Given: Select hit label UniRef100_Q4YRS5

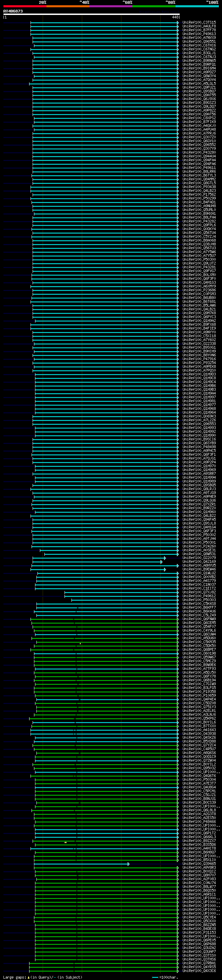Looking at the screenshot, I should point(199,967).
